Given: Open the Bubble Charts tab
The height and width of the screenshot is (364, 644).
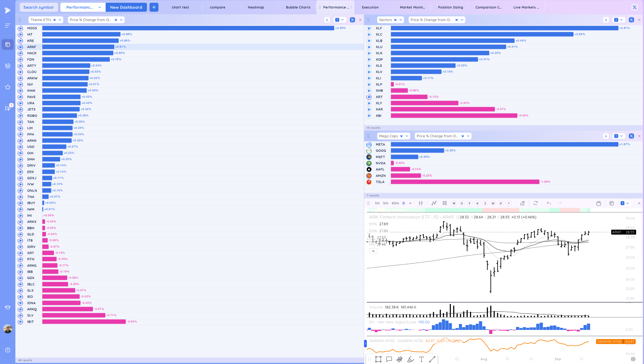Looking at the screenshot, I should (x=298, y=7).
